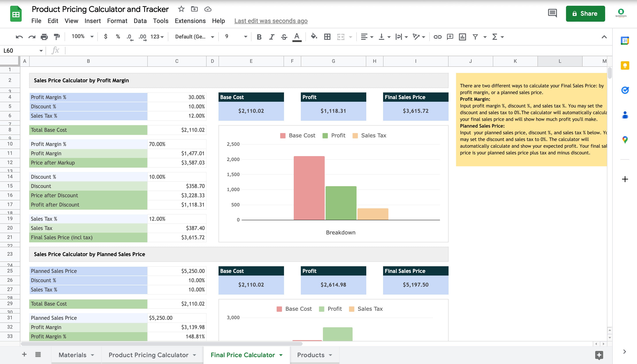Open Google Keep in the side panel
This screenshot has height=364, width=637.
coord(625,65)
